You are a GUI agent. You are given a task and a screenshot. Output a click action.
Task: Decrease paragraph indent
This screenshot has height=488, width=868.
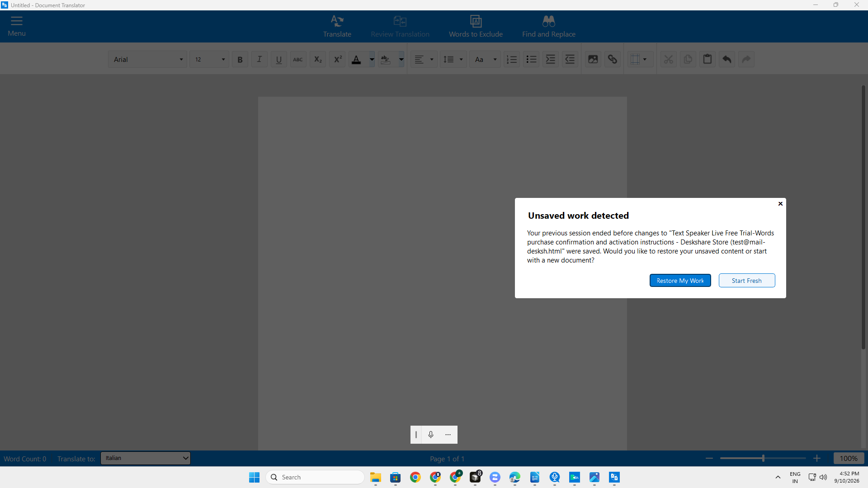[570, 59]
